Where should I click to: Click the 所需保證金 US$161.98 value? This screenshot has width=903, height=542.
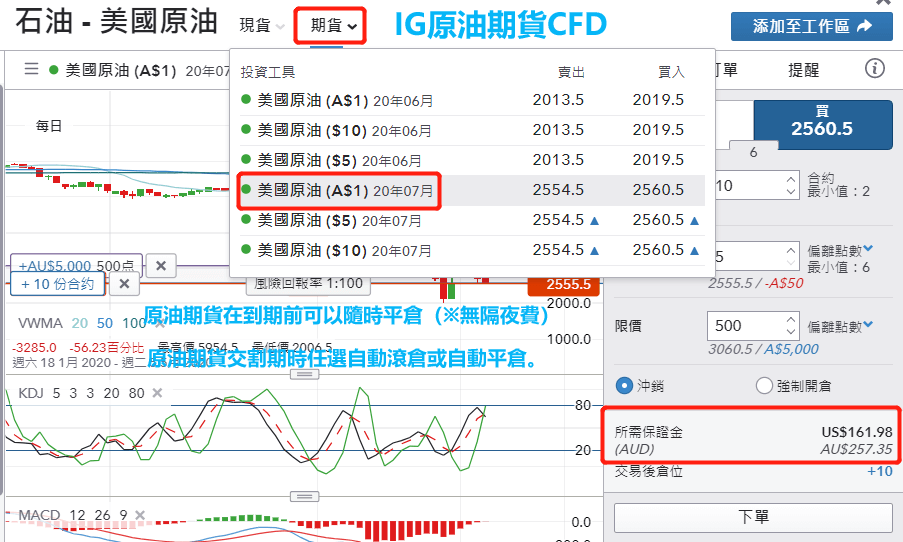click(857, 432)
